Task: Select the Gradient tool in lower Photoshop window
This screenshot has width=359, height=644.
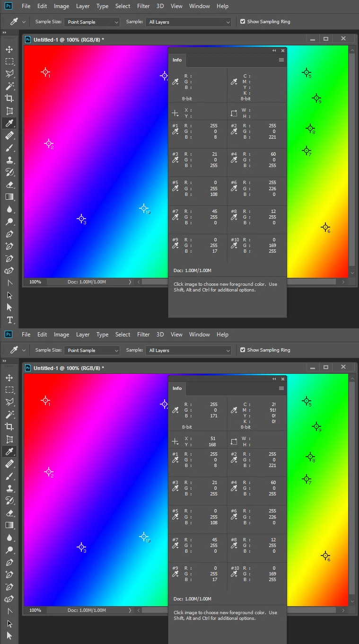Action: click(x=9, y=525)
